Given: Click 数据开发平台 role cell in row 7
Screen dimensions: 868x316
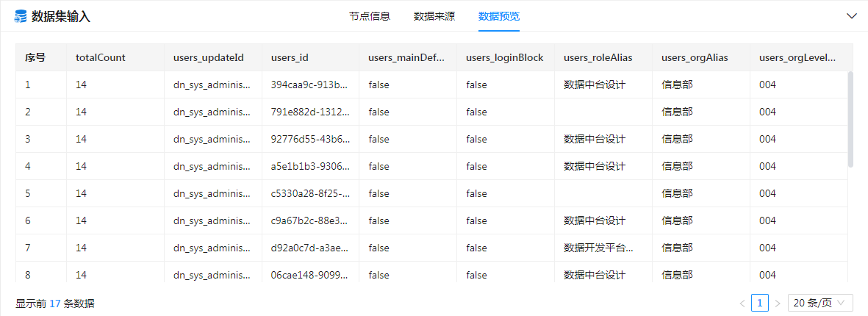Looking at the screenshot, I should coord(598,248).
